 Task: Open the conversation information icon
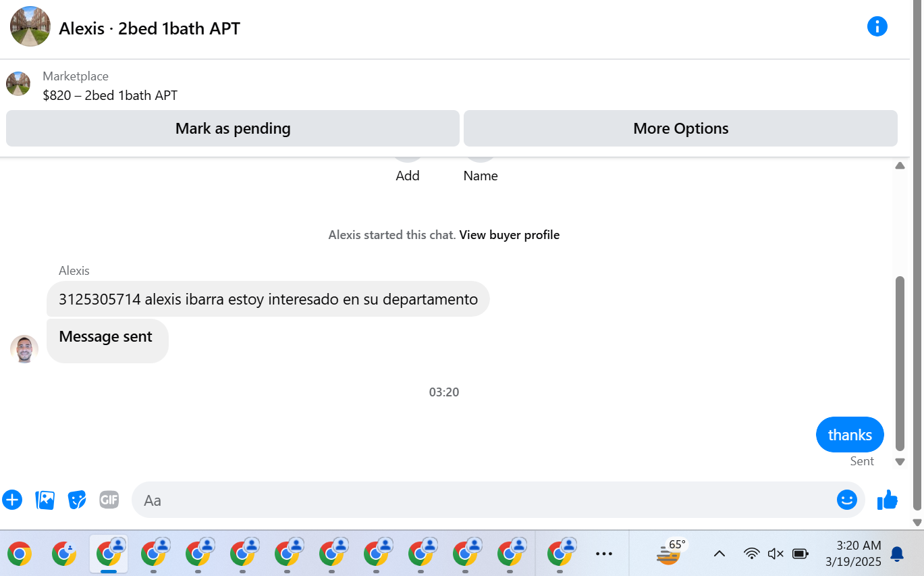pyautogui.click(x=877, y=27)
